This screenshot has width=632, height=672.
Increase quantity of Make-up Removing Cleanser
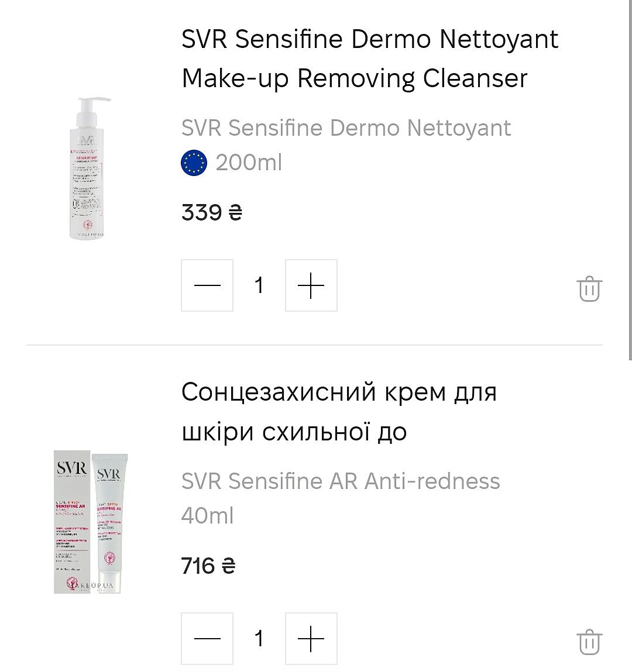[311, 285]
